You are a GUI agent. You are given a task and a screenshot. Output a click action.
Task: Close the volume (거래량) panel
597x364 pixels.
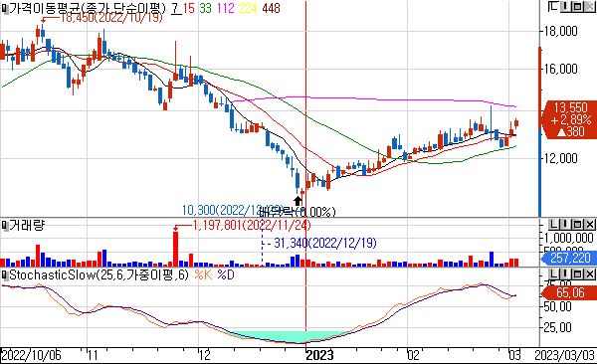589,225
